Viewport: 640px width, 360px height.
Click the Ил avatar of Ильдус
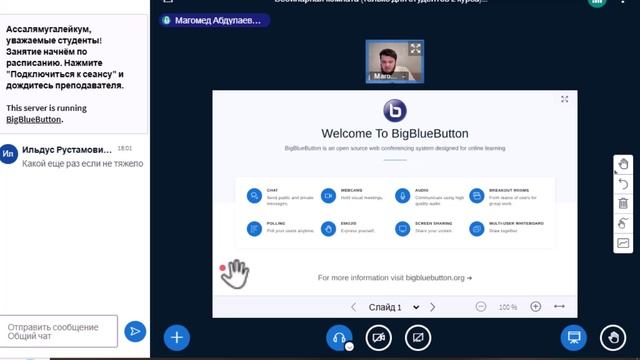pyautogui.click(x=8, y=154)
